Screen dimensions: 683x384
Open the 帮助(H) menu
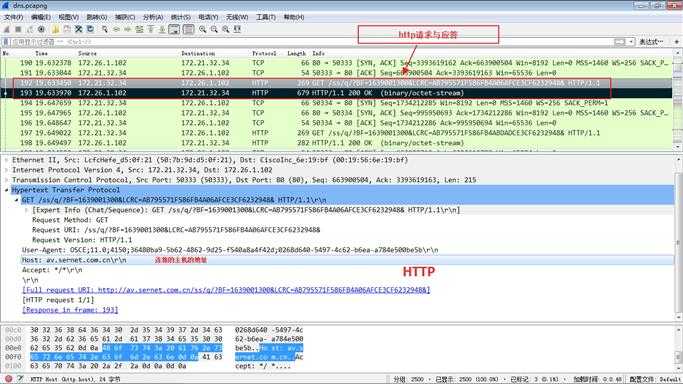coord(294,17)
